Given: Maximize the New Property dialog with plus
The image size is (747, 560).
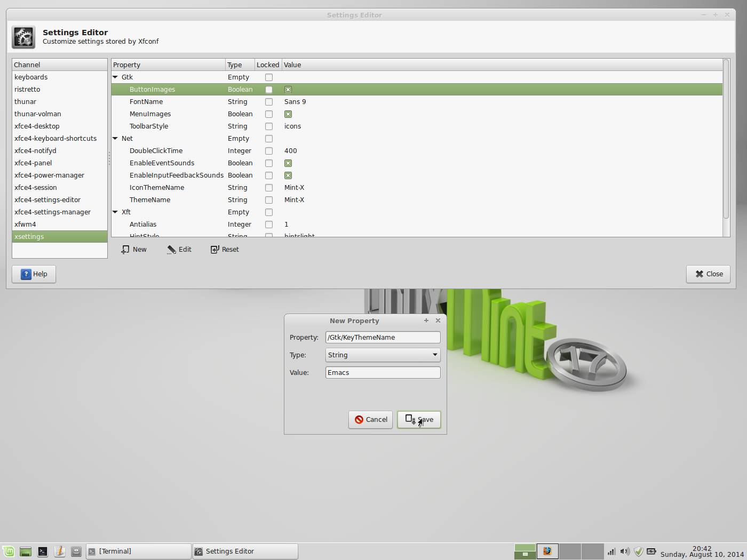Looking at the screenshot, I should tap(426, 321).
